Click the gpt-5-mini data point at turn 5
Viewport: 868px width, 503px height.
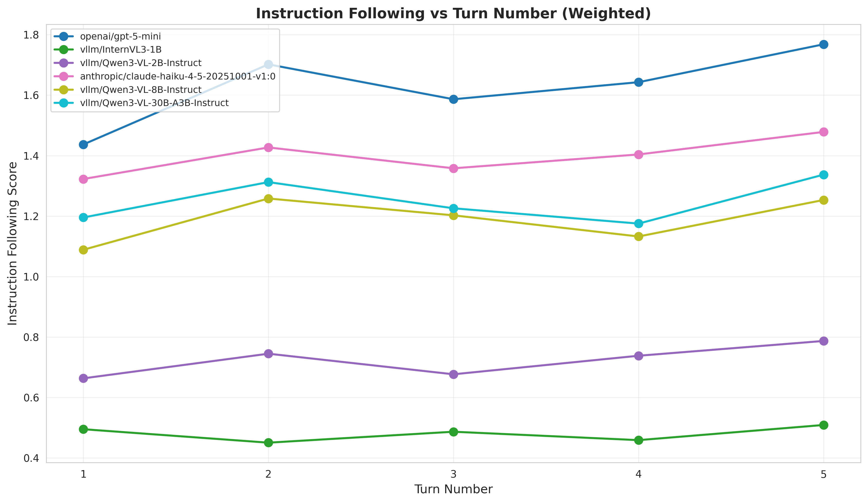click(823, 44)
